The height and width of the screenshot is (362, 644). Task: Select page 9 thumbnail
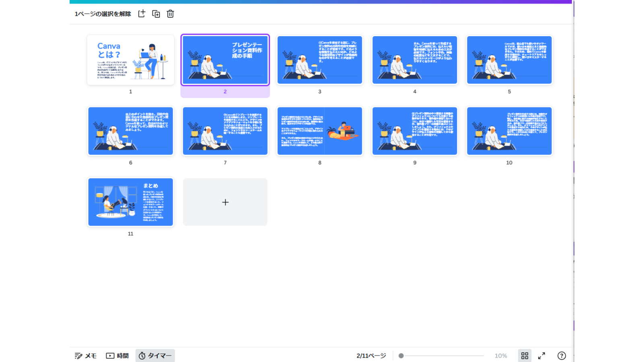(415, 131)
